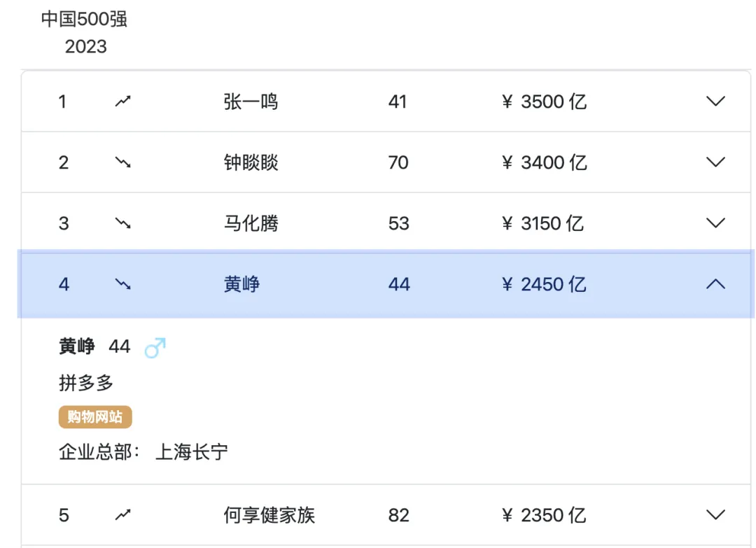
Task: Expand the 马化腾 row chevron
Action: (x=715, y=223)
